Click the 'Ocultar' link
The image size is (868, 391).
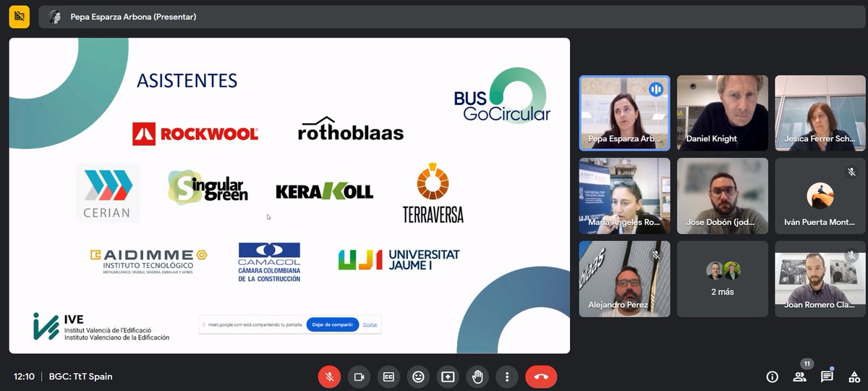370,324
